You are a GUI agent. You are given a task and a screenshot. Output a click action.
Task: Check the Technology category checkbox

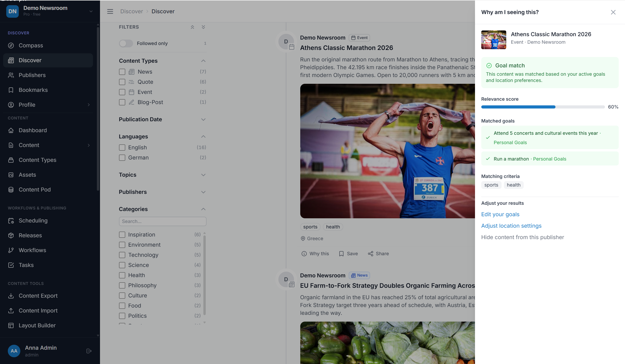[x=122, y=255]
